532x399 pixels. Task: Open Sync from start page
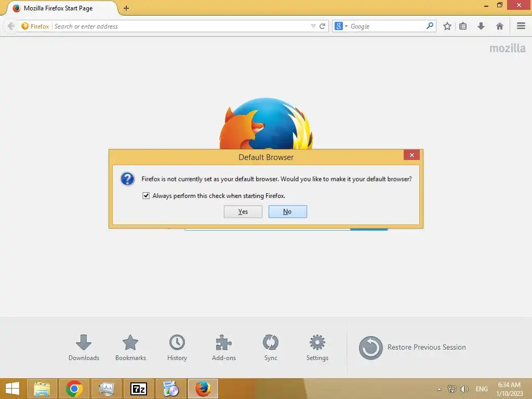[271, 348]
